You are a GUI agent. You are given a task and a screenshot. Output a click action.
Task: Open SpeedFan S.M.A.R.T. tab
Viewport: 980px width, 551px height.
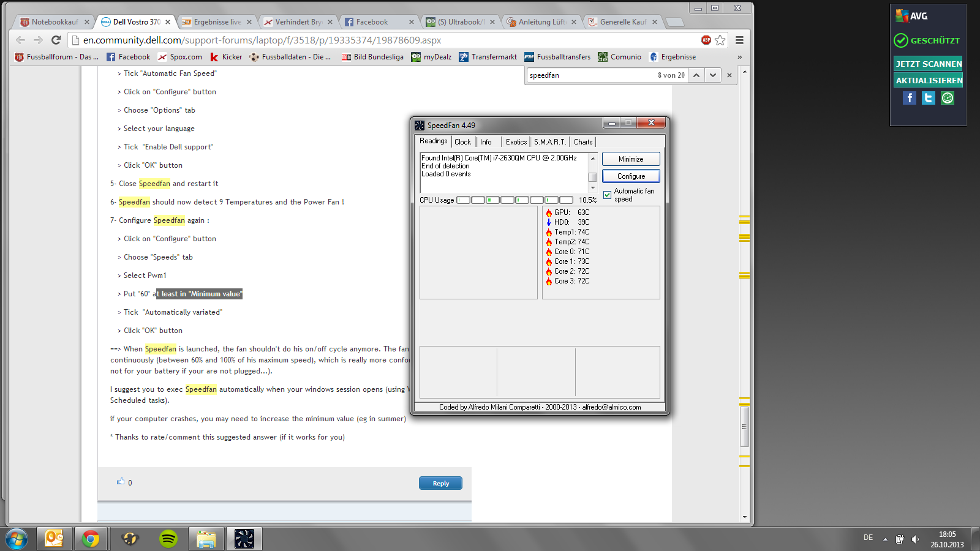pyautogui.click(x=550, y=142)
